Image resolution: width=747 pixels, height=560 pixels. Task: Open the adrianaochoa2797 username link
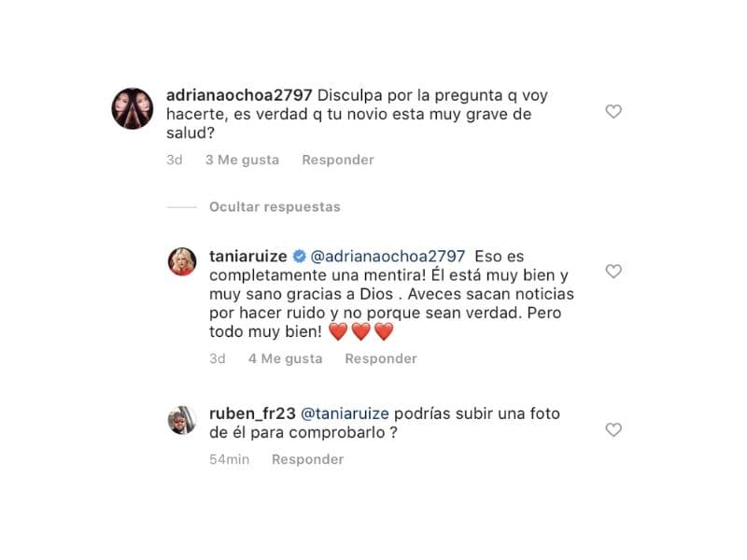point(239,95)
